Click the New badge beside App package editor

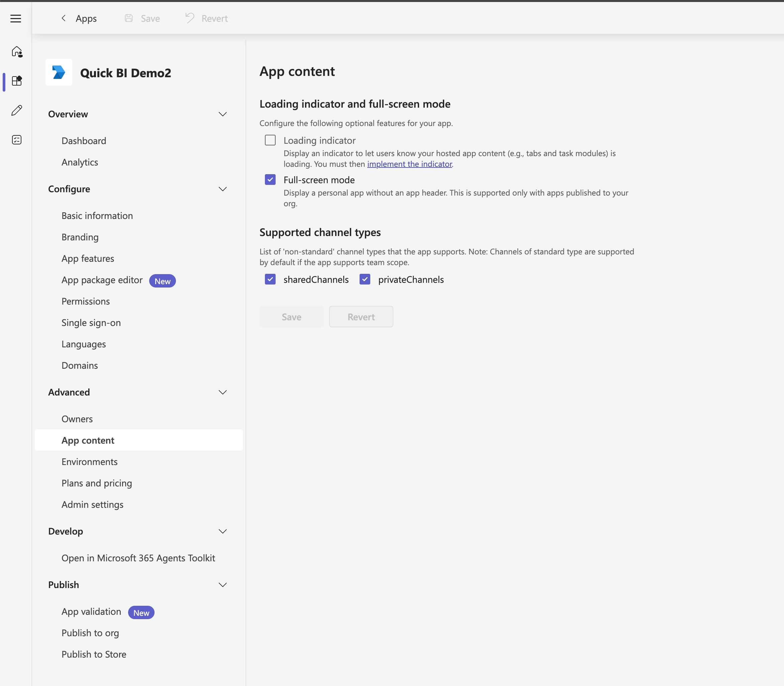point(163,281)
